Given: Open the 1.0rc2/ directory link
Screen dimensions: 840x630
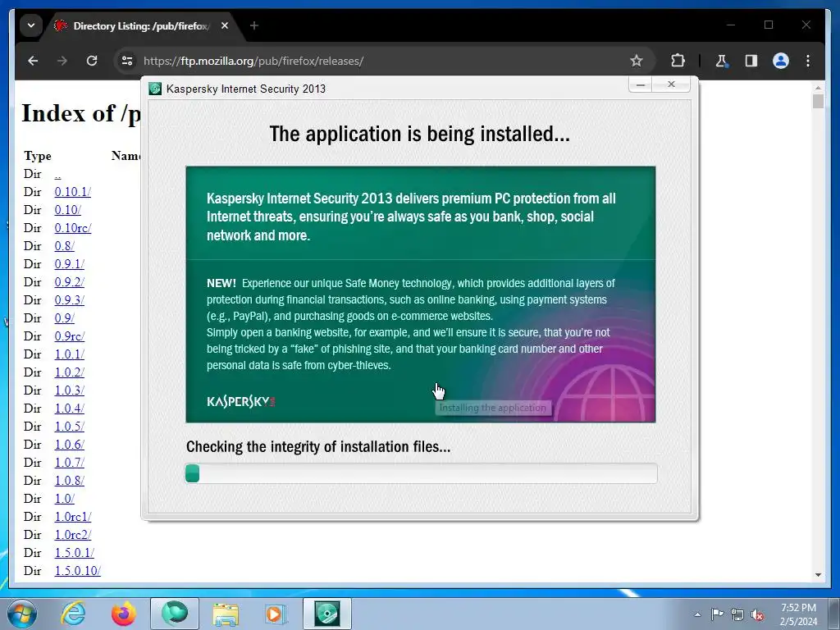Looking at the screenshot, I should 73,535.
